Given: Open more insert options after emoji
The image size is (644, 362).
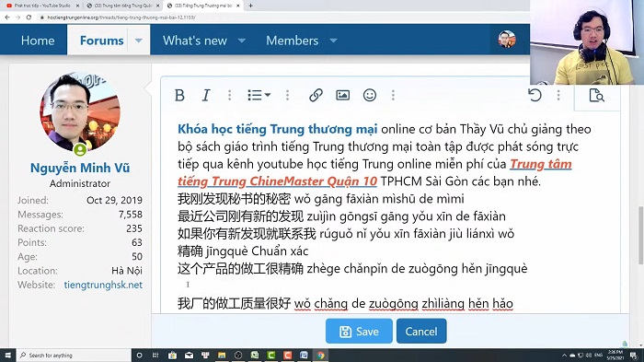Looking at the screenshot, I should 393,96.
